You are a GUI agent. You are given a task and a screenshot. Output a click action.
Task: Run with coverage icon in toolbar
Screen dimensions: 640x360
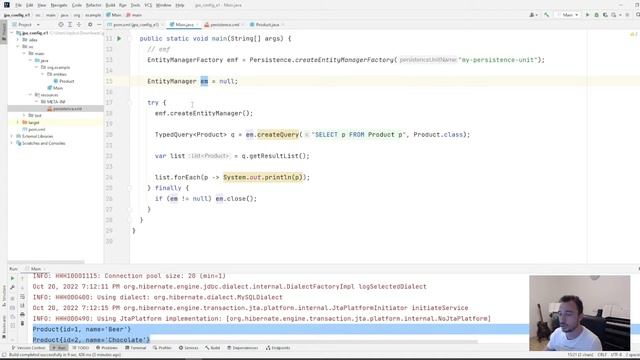pos(605,15)
